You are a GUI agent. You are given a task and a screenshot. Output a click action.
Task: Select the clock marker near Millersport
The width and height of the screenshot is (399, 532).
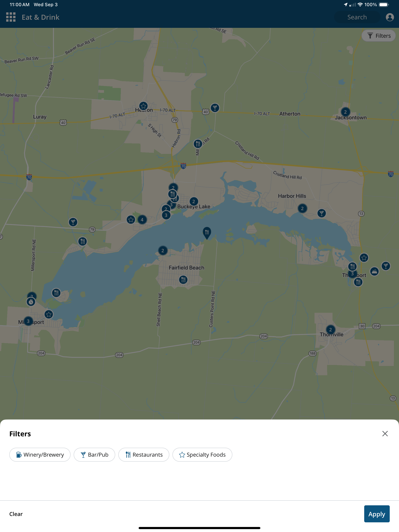[31, 302]
